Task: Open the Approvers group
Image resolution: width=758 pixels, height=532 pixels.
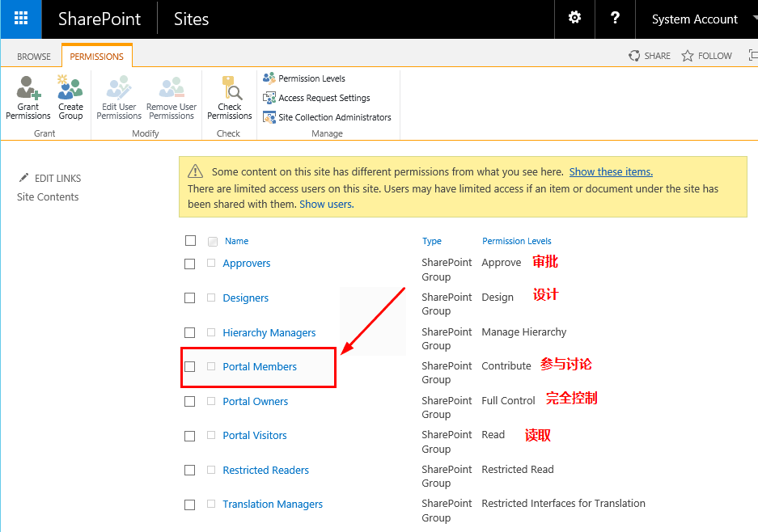Action: [247, 264]
